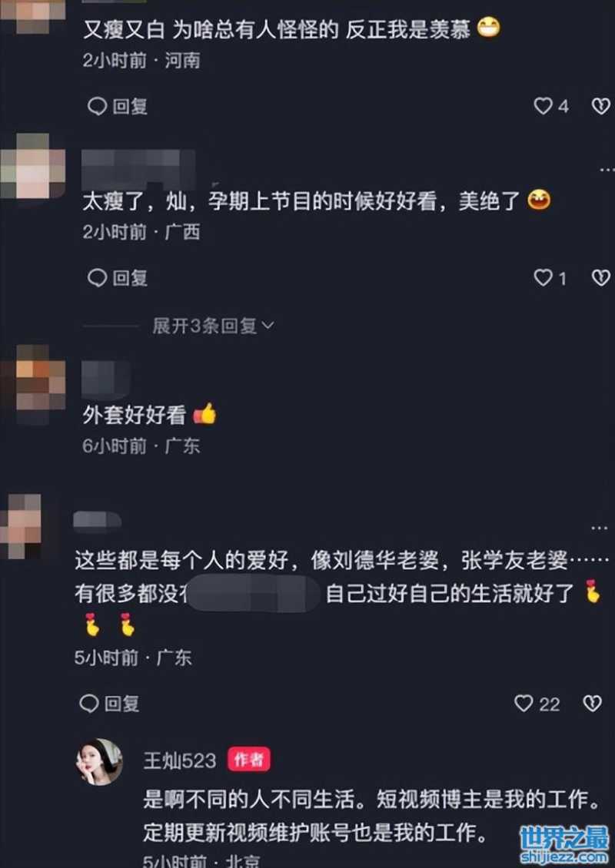Like the Henan comment with 4 likes
The height and width of the screenshot is (868, 615).
543,106
